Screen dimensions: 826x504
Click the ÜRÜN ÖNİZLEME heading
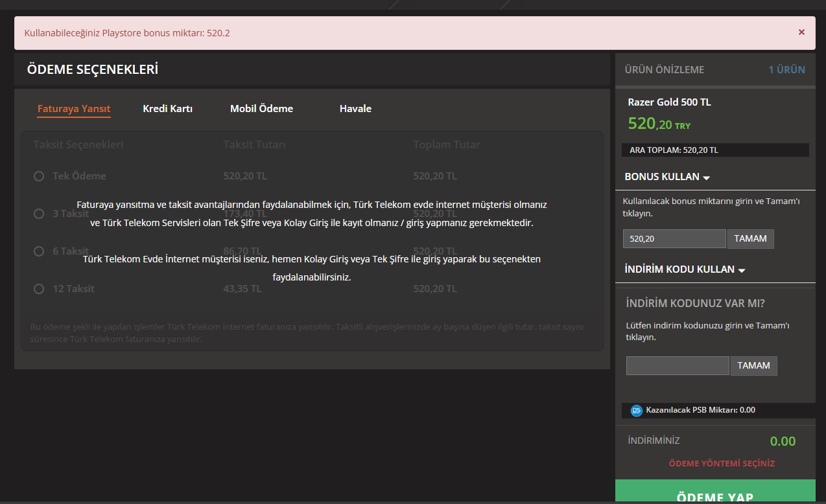click(x=664, y=69)
